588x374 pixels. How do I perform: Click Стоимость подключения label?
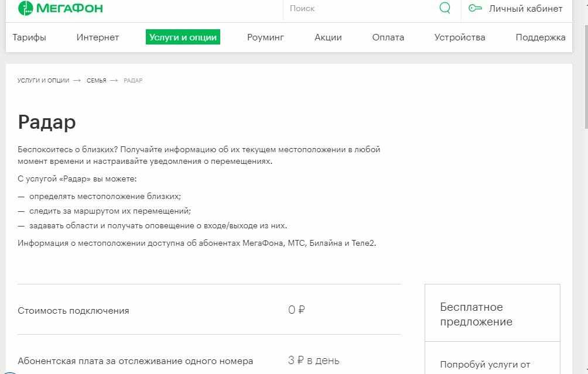(73, 311)
